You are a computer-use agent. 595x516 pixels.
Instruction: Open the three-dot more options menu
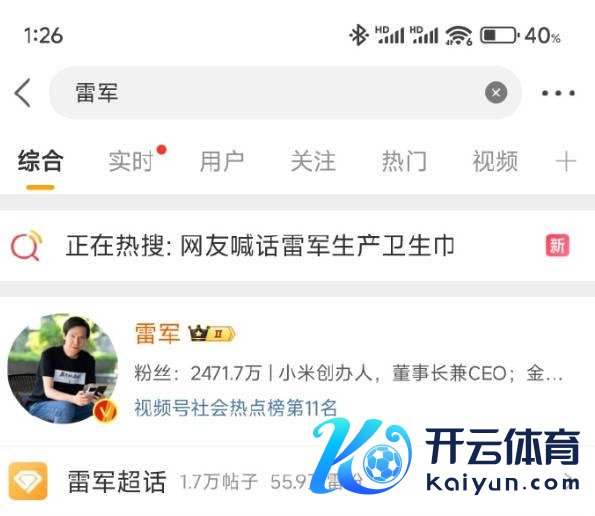tap(558, 93)
